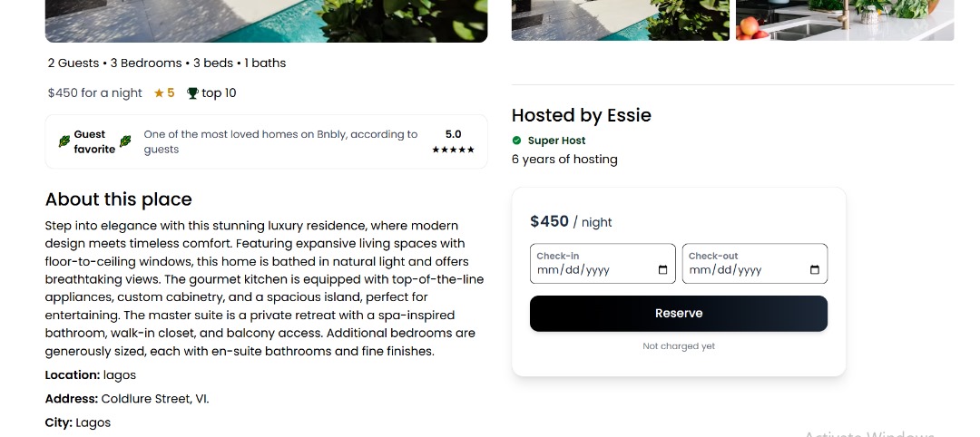Viewport: 980px width, 437px height.
Task: Click the Guest favorite badge card
Action: click(x=266, y=141)
